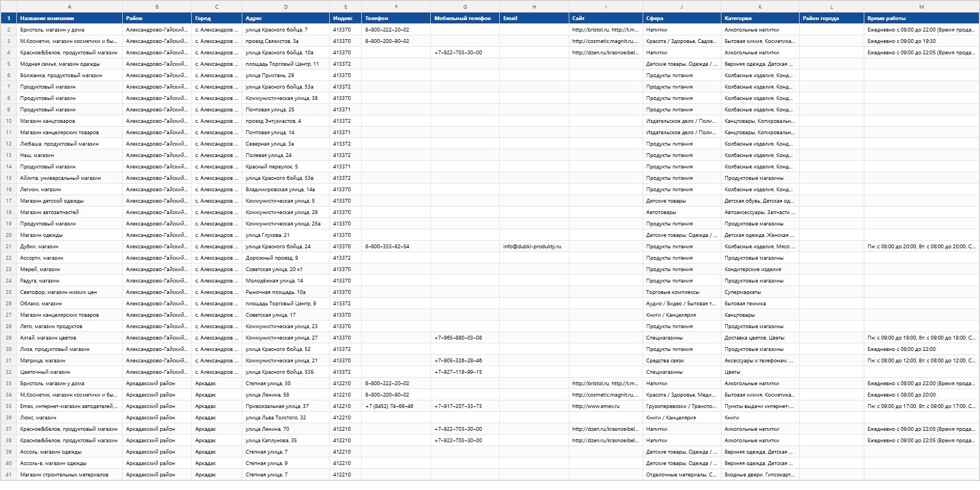This screenshot has width=980, height=490.
Task: Select address 'проезд Связистов, 3а'
Action: click(286, 41)
